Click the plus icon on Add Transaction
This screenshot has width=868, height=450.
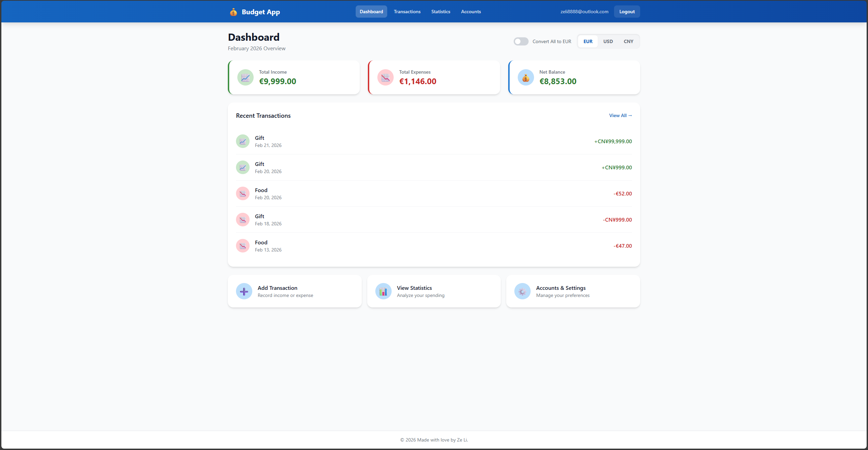point(244,291)
